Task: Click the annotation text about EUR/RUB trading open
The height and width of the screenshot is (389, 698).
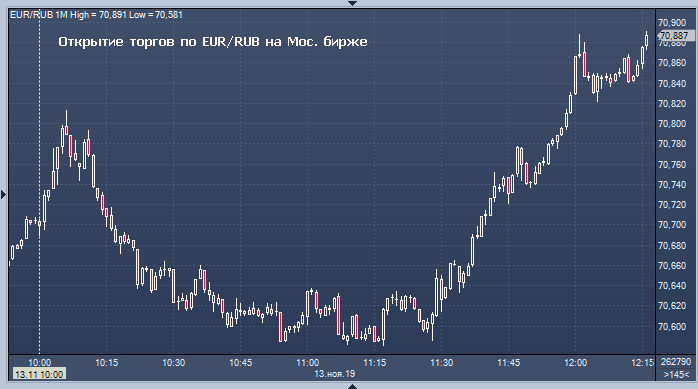Action: coord(213,42)
